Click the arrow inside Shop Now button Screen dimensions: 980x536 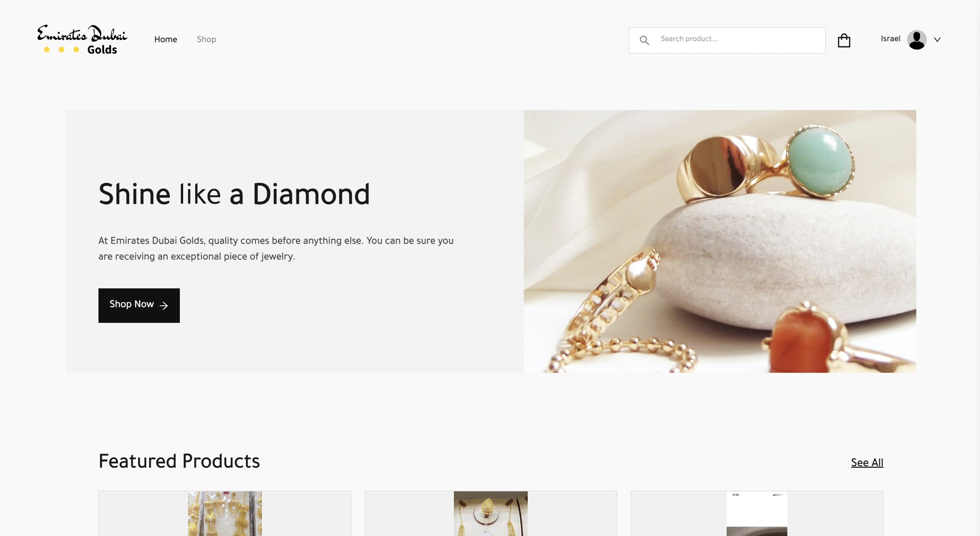pyautogui.click(x=164, y=305)
